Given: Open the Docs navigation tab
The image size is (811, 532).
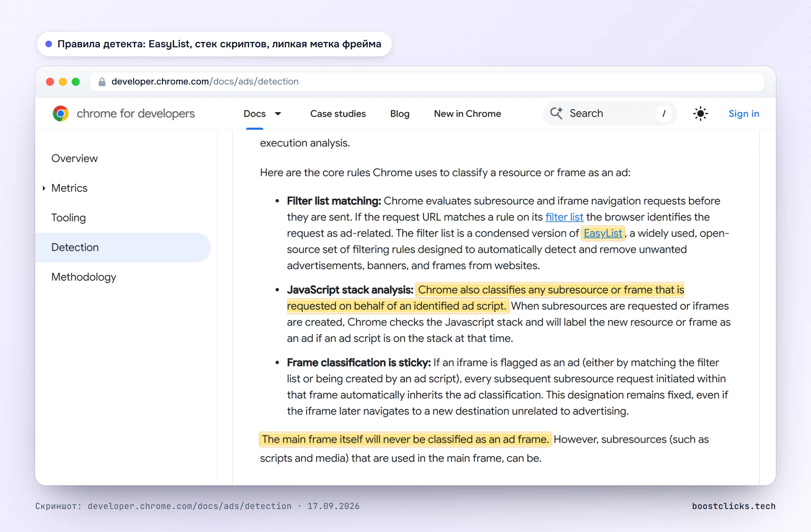Looking at the screenshot, I should click(x=254, y=114).
